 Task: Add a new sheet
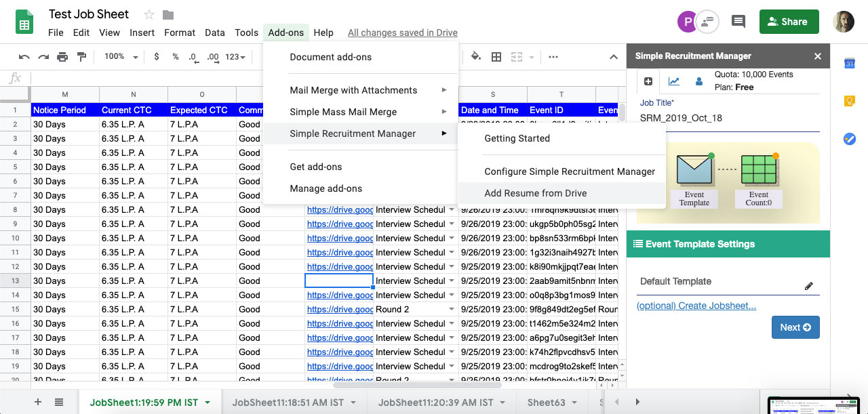pyautogui.click(x=37, y=402)
